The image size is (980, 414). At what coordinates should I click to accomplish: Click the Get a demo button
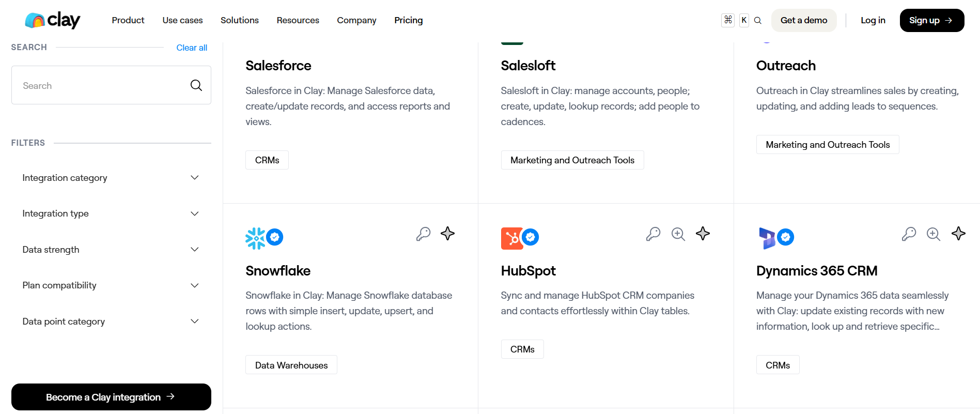click(803, 20)
